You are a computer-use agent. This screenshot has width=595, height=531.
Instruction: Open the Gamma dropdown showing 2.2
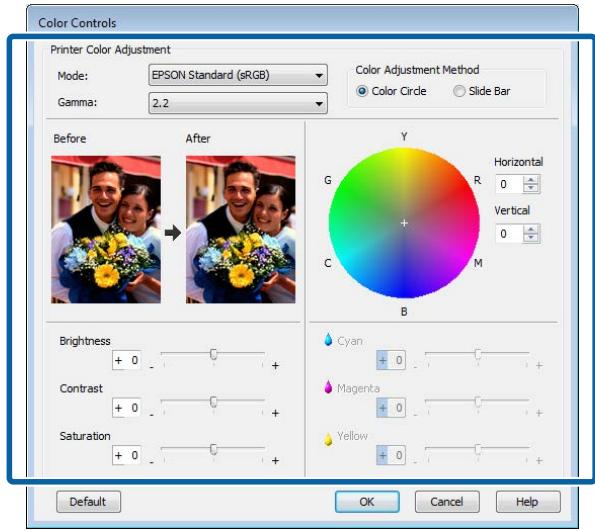click(x=238, y=103)
